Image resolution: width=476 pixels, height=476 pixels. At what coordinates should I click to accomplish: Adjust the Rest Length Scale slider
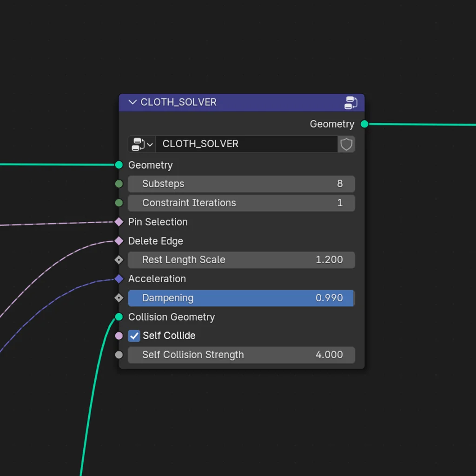[242, 260]
